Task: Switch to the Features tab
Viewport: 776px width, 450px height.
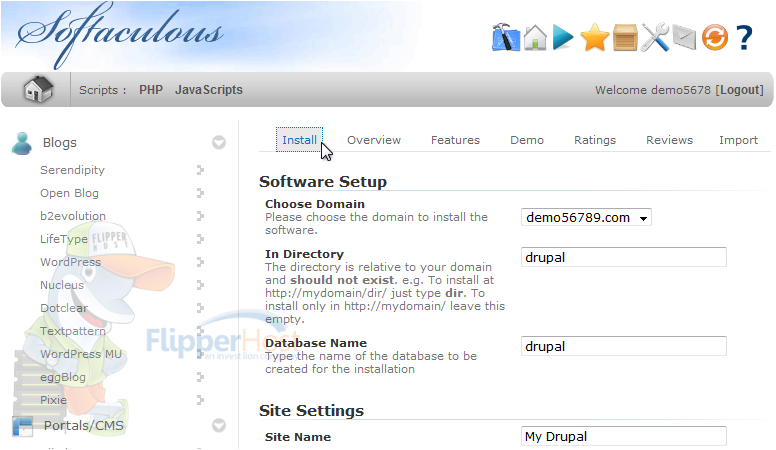Action: 455,140
